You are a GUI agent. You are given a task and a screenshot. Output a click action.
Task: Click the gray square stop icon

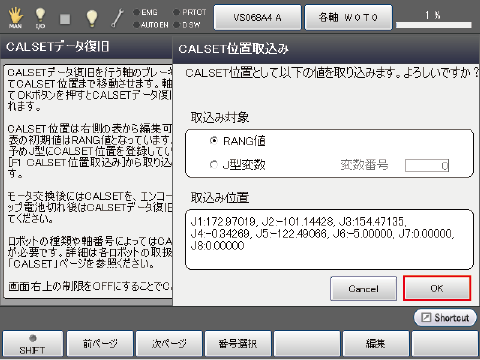pos(65,19)
